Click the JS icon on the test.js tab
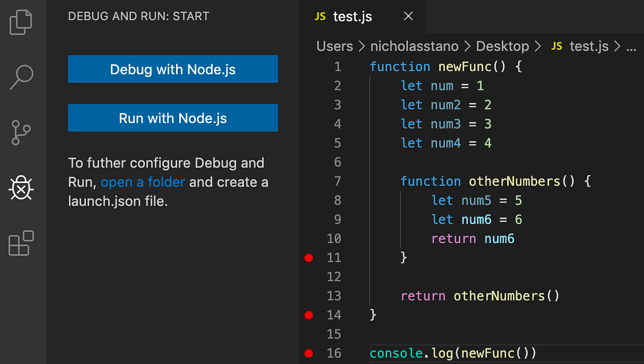 319,16
